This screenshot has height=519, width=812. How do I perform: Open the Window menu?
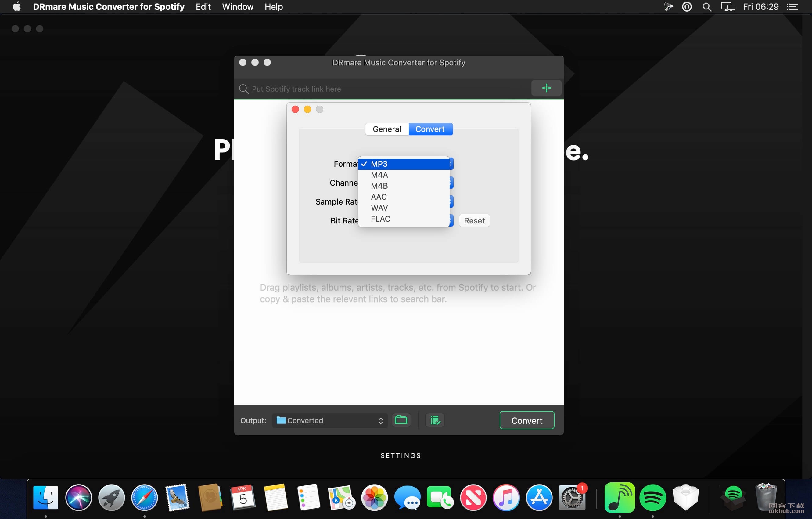point(237,7)
